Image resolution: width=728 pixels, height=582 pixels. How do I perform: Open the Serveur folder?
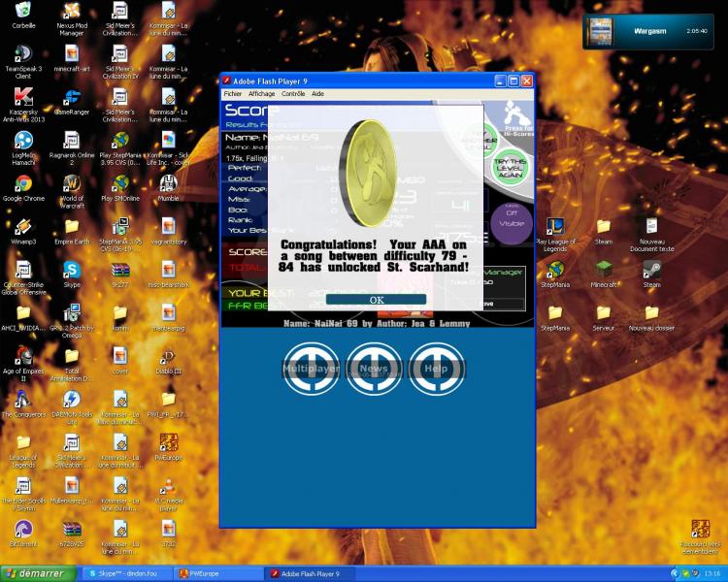[x=604, y=317]
